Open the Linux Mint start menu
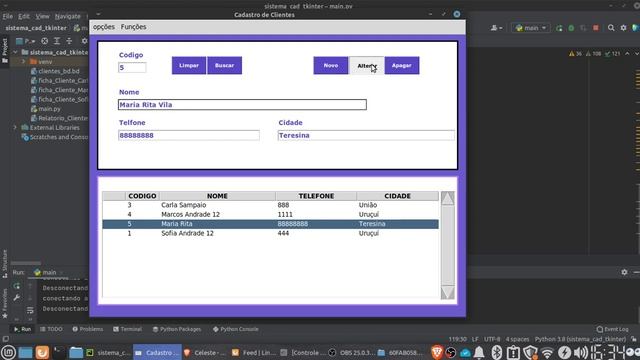640x360 pixels. [x=8, y=353]
